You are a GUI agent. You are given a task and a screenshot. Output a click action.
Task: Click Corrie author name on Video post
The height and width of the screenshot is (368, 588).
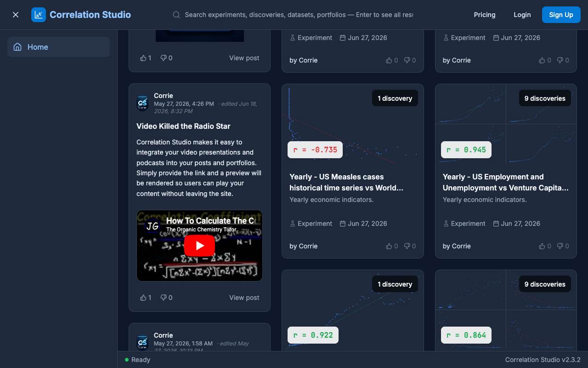coord(164,96)
